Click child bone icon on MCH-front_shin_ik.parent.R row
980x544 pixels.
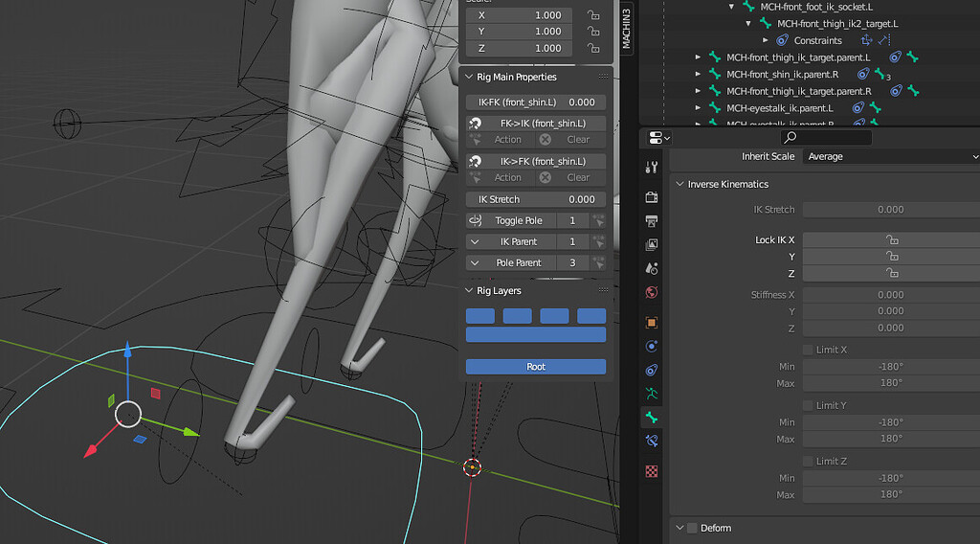[880, 74]
